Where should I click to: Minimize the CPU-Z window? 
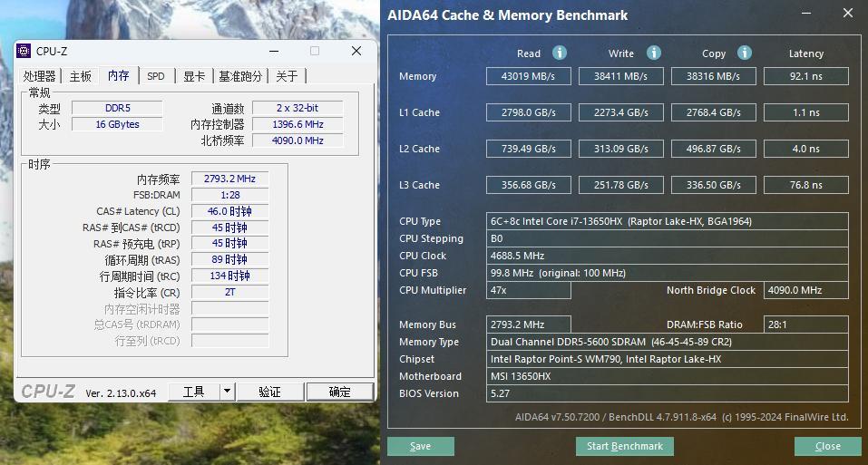pos(273,51)
